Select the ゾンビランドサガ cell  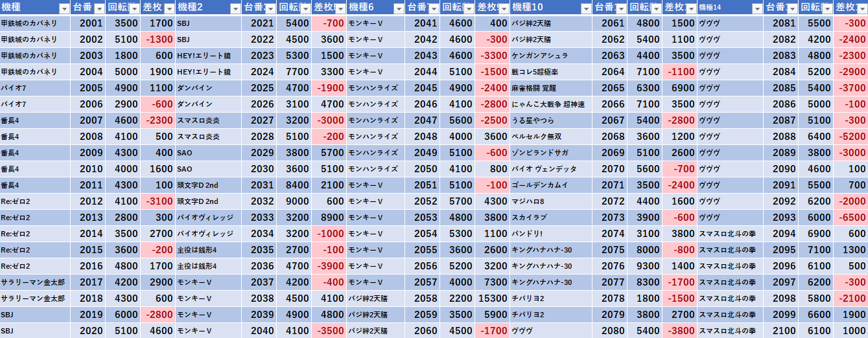(x=552, y=153)
